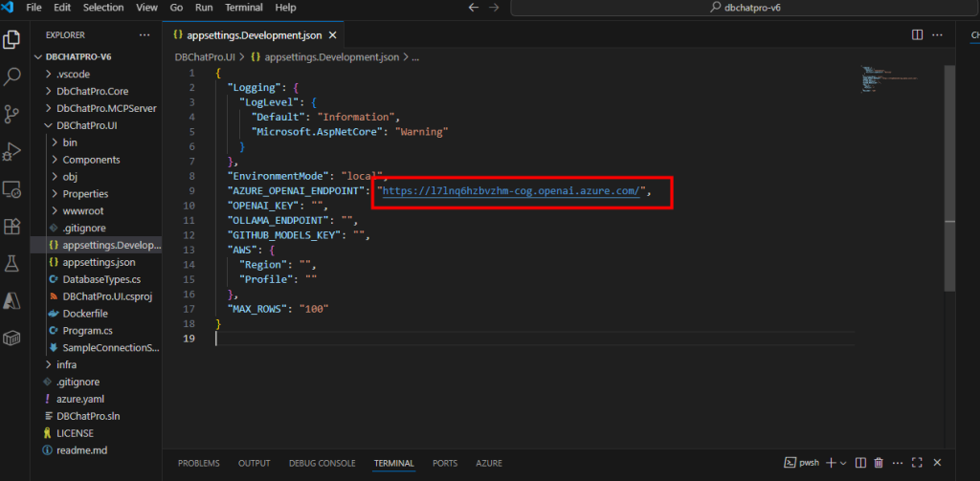This screenshot has width=980, height=481.
Task: Click the dbchatpro-v6 command search box
Action: [745, 8]
